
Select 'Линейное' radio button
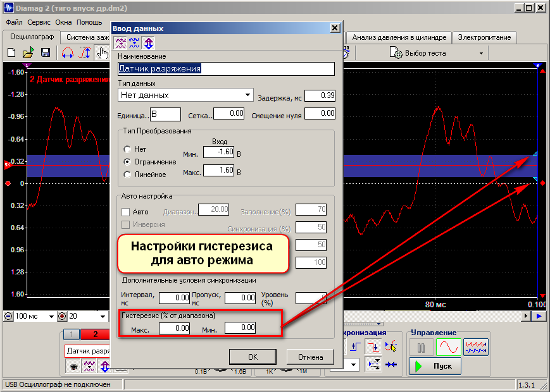pyautogui.click(x=127, y=175)
